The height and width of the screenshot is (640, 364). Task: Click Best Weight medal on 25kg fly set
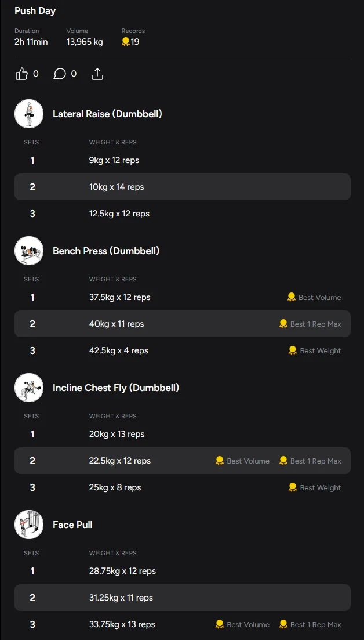[293, 487]
